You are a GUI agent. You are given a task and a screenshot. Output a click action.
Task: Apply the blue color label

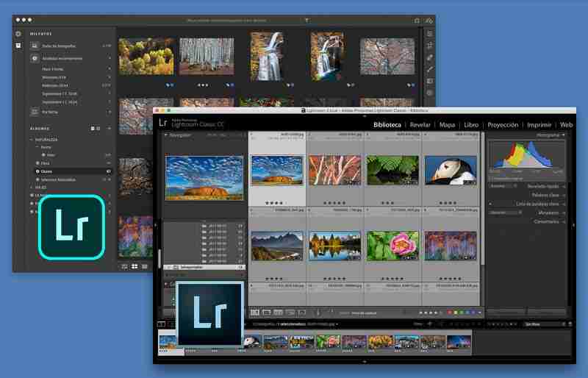[x=467, y=313]
